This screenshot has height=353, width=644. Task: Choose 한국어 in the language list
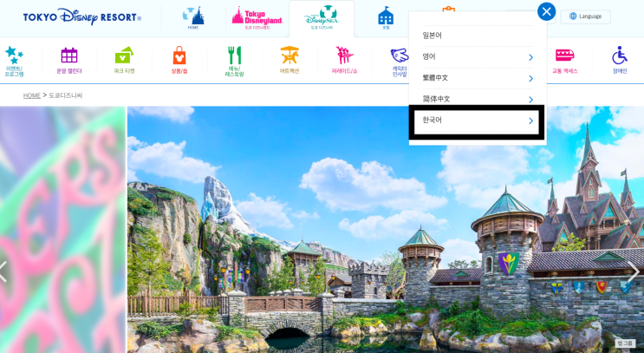click(x=477, y=121)
